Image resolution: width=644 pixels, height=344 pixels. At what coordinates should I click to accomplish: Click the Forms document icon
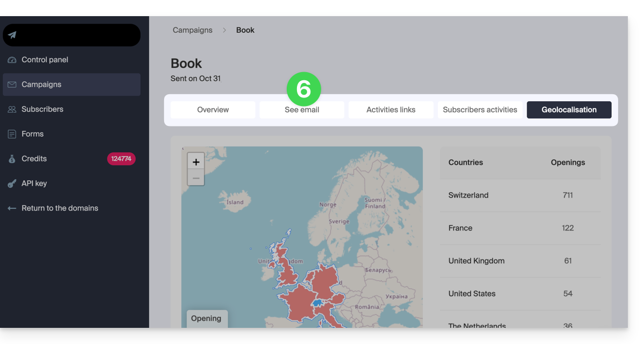[x=12, y=134]
